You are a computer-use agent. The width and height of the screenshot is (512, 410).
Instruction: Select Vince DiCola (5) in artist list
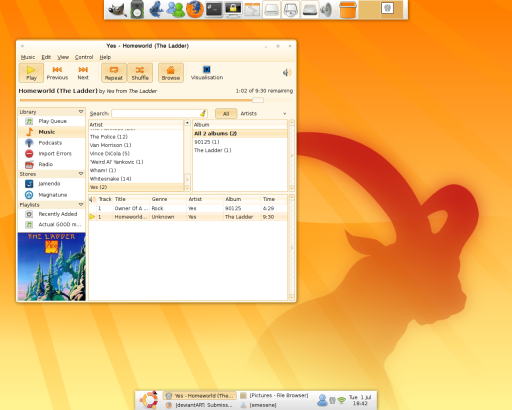[x=136, y=153]
